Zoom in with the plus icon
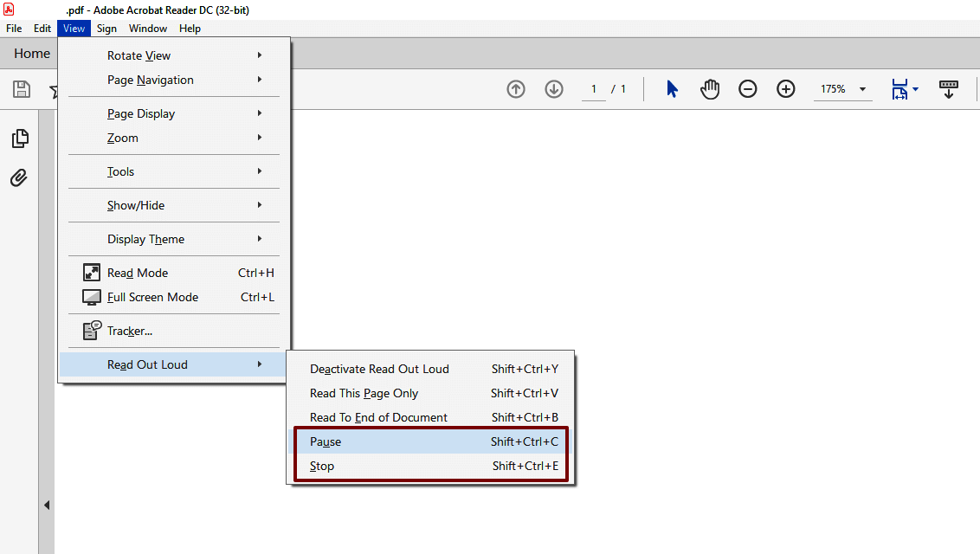980x554 pixels. tap(785, 88)
